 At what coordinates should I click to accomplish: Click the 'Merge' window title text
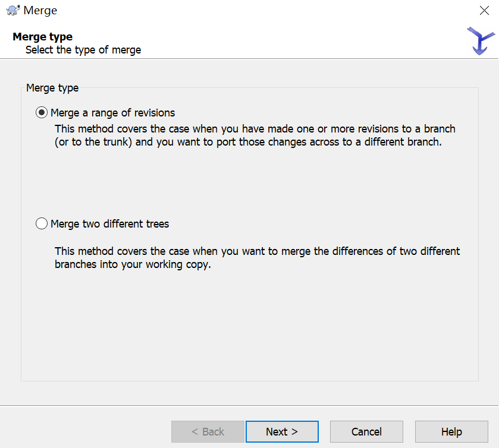point(40,10)
